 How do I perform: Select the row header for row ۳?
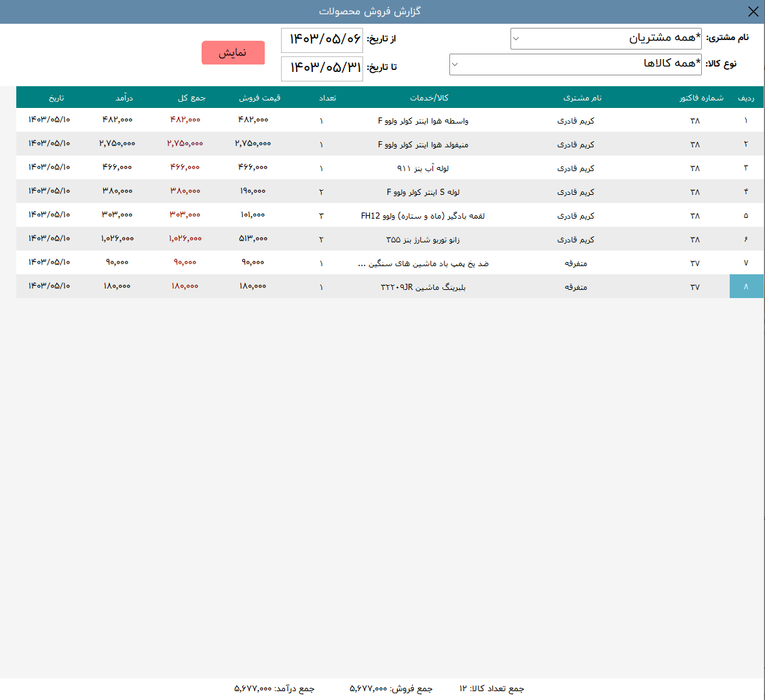(746, 168)
